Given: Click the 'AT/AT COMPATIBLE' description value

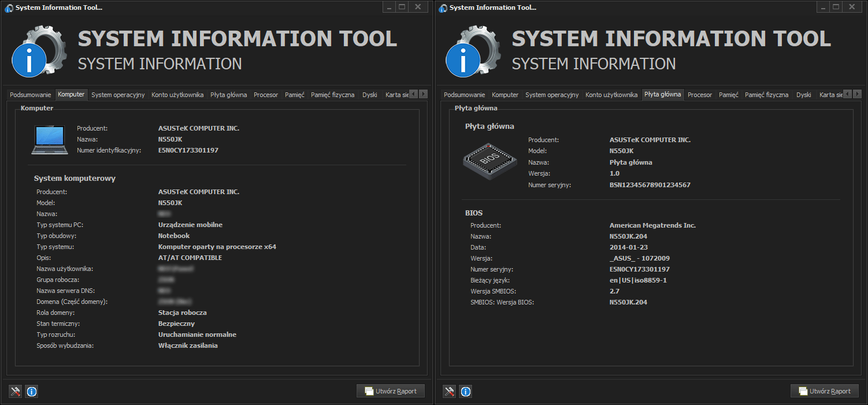Looking at the screenshot, I should [x=190, y=258].
